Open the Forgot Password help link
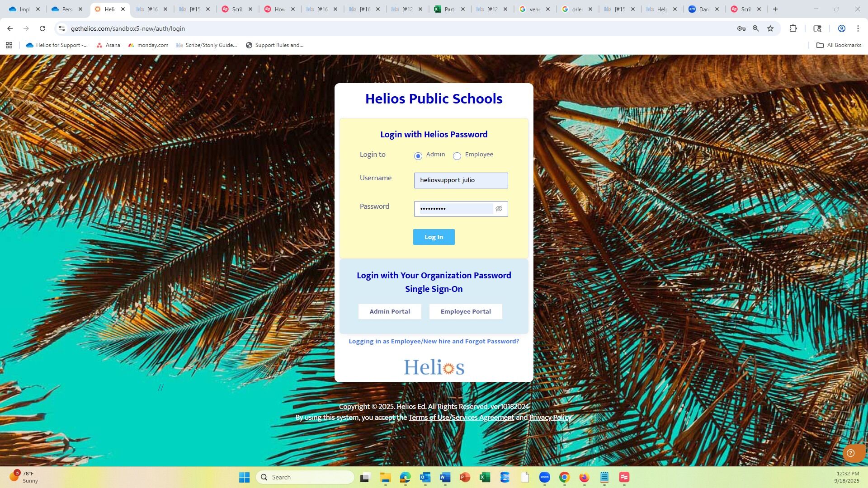The height and width of the screenshot is (488, 868). [x=434, y=342]
